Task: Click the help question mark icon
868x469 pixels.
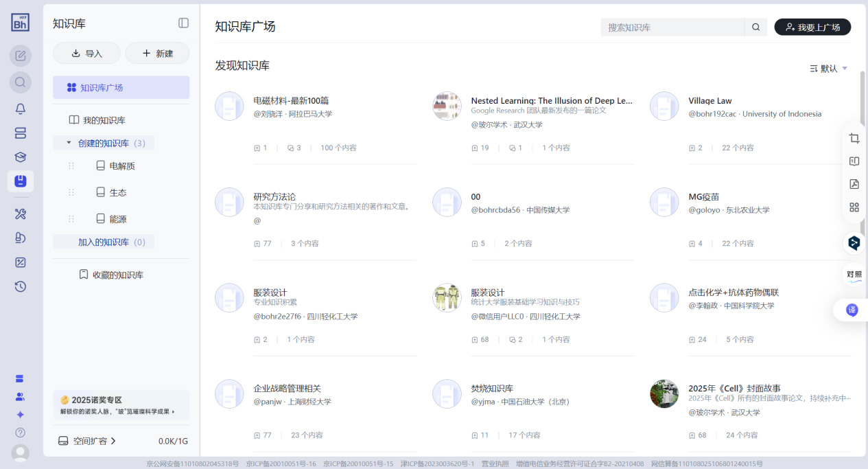Action: (21, 433)
